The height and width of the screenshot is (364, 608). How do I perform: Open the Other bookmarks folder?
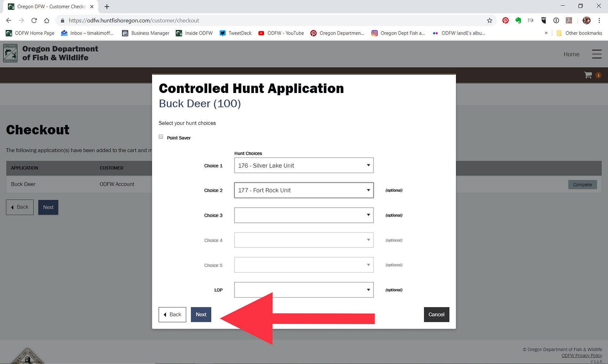(579, 33)
